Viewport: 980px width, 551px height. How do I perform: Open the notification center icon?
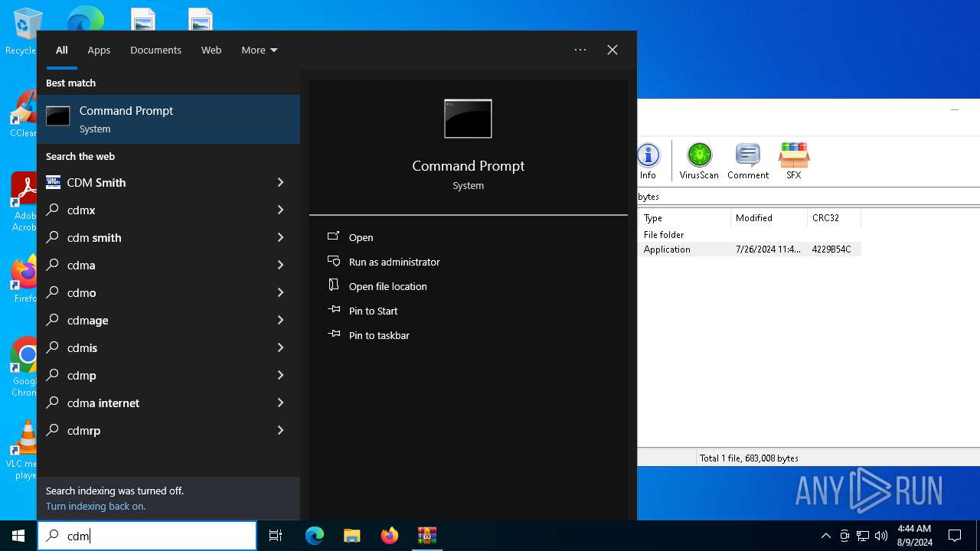(955, 536)
